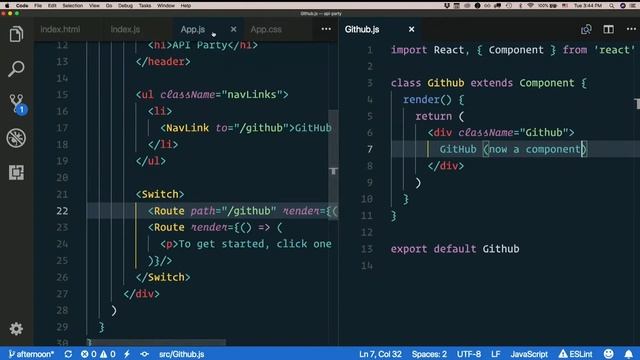The width and height of the screenshot is (640, 360).
Task: Open the Go menu
Action: point(109,6)
